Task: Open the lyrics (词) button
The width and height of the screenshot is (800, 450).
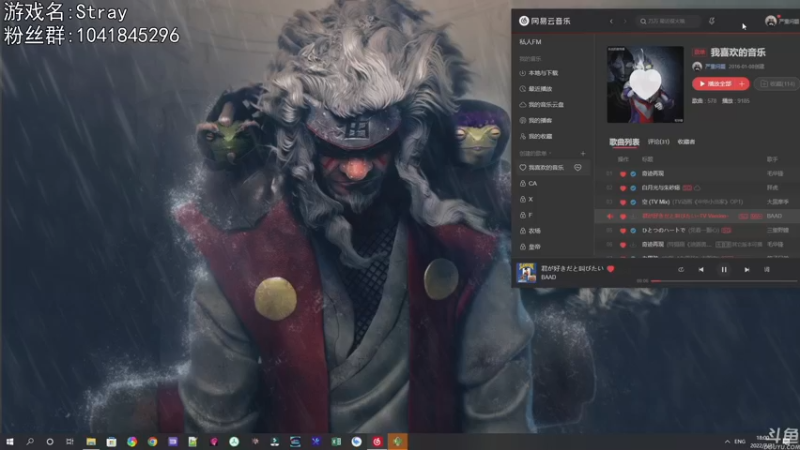Action: (x=766, y=269)
